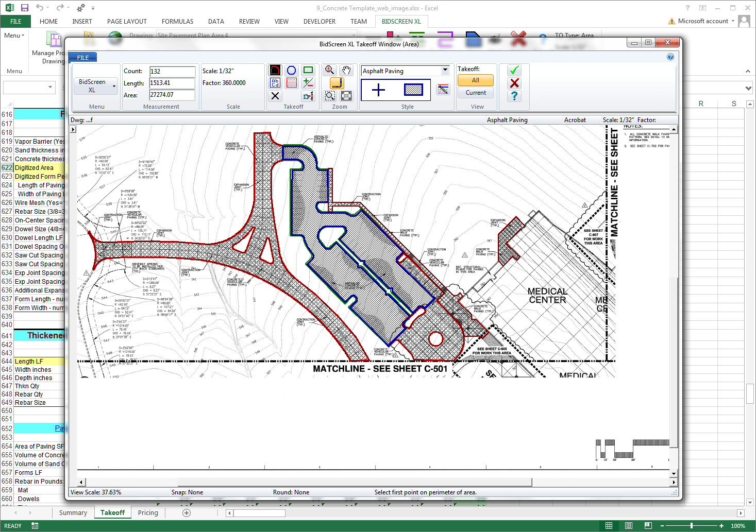Open the Asphalt Paving style dropdown
Viewport: 756px width, 532px height.
(x=446, y=70)
